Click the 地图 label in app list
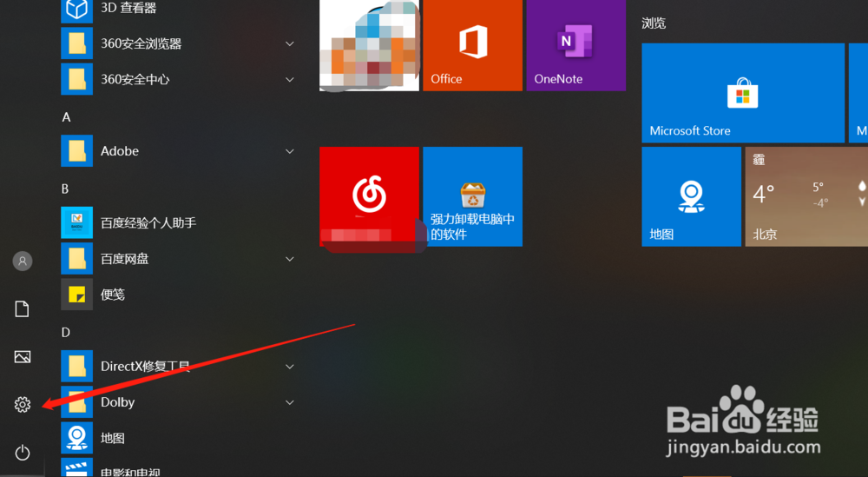Screen dimensions: 868x477 112,438
